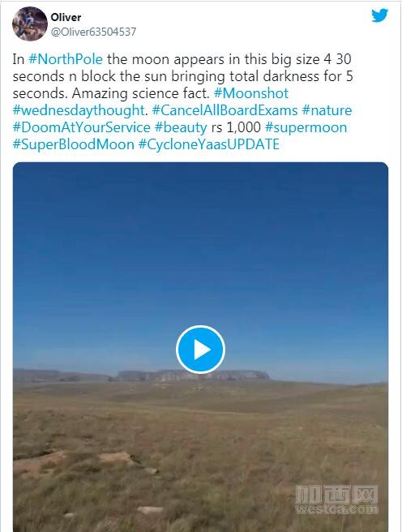
Task: Click the grassland area of the video
Action: pos(200,455)
